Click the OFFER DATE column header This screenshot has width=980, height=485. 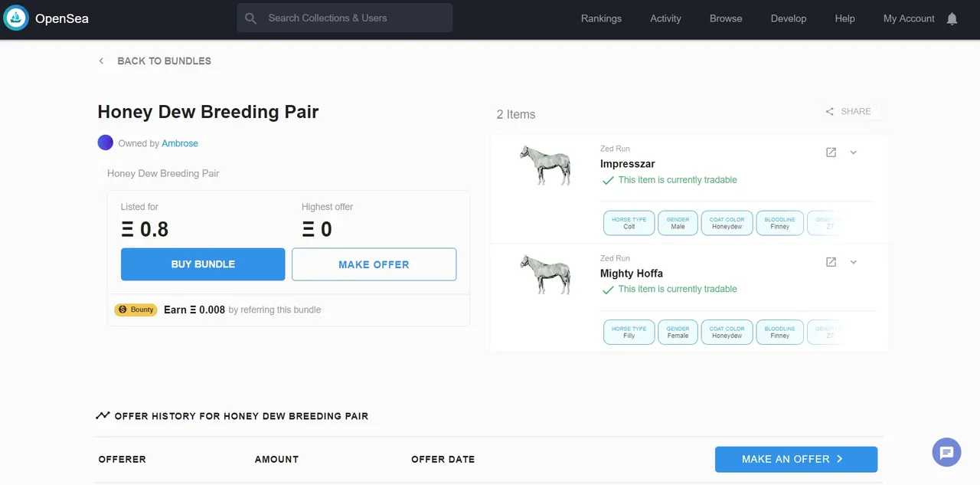[x=443, y=459]
